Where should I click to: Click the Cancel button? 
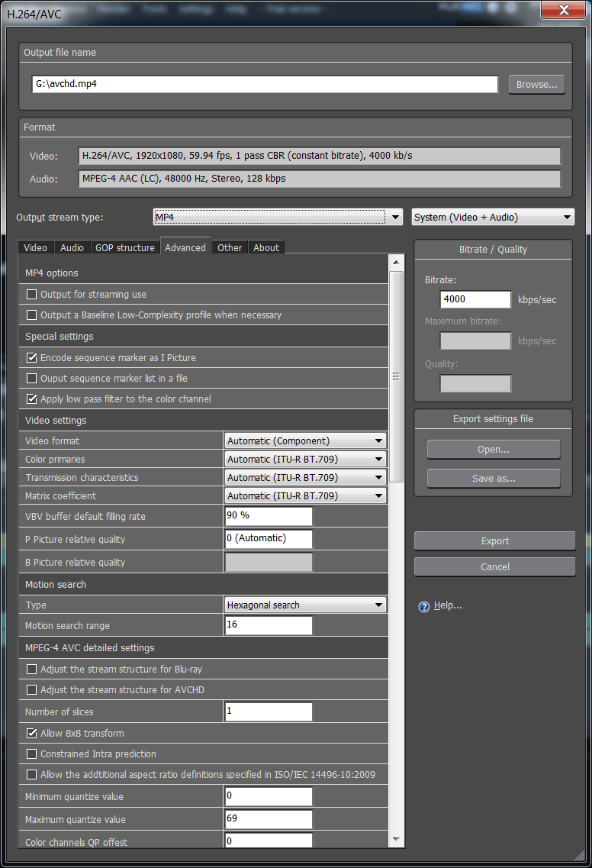[x=494, y=567]
